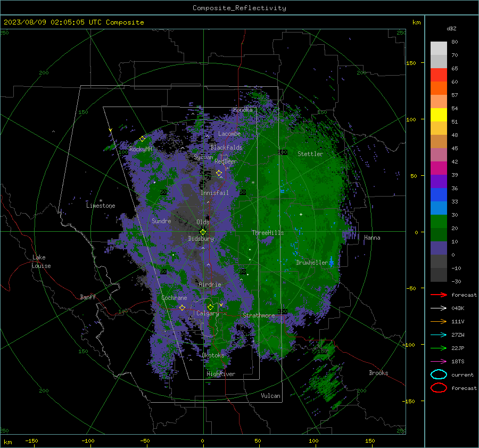Click the red forecast ellipse legend symbol

tap(439, 388)
